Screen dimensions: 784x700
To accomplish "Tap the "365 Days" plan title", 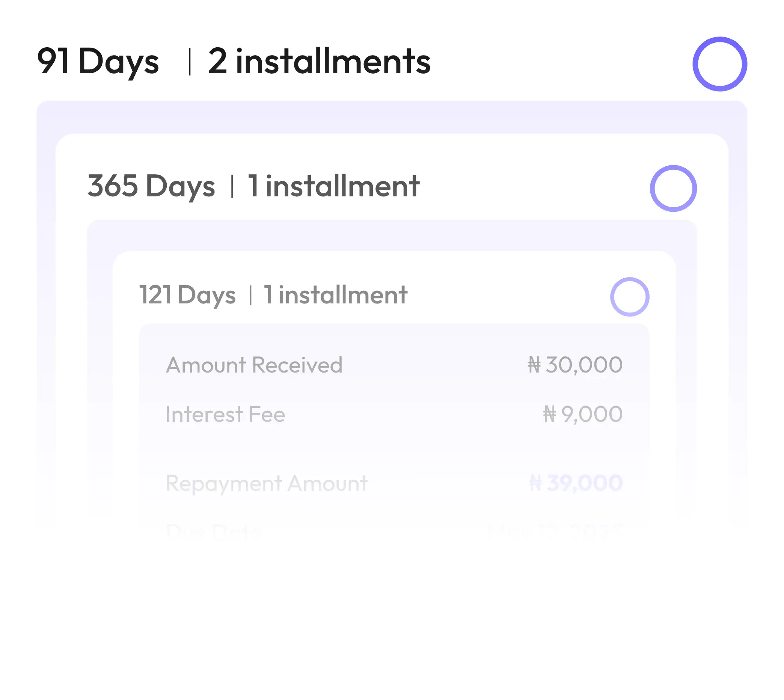I will pyautogui.click(x=151, y=186).
